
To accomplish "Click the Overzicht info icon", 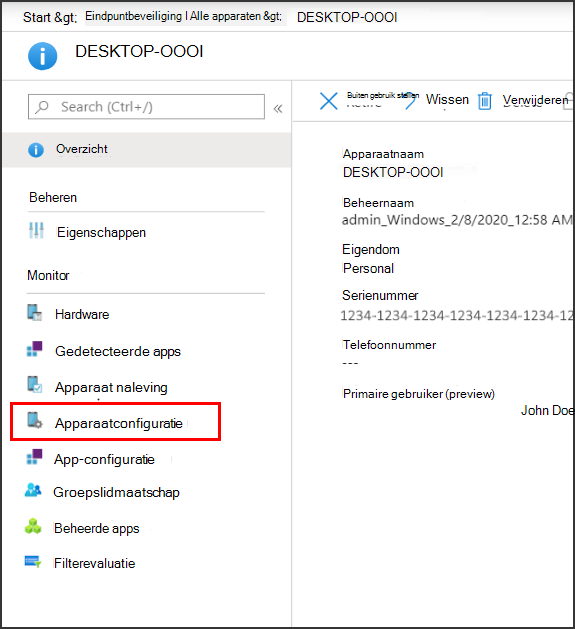I will click(36, 150).
